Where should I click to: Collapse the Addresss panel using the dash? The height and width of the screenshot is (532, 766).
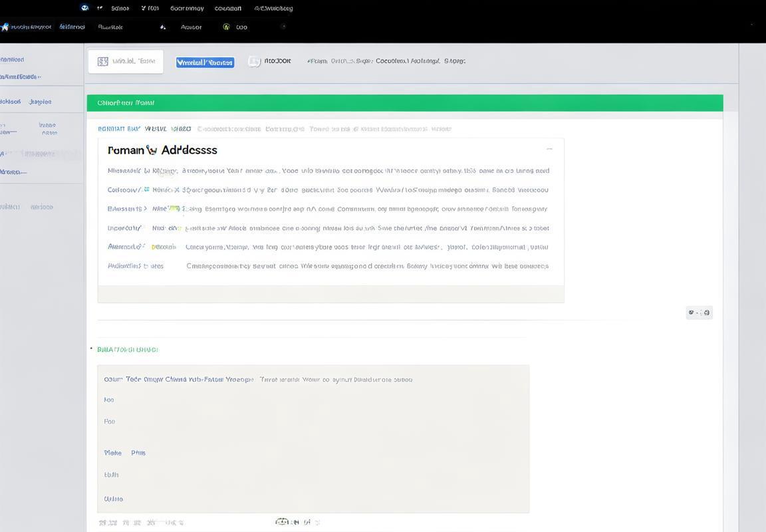[x=549, y=149]
